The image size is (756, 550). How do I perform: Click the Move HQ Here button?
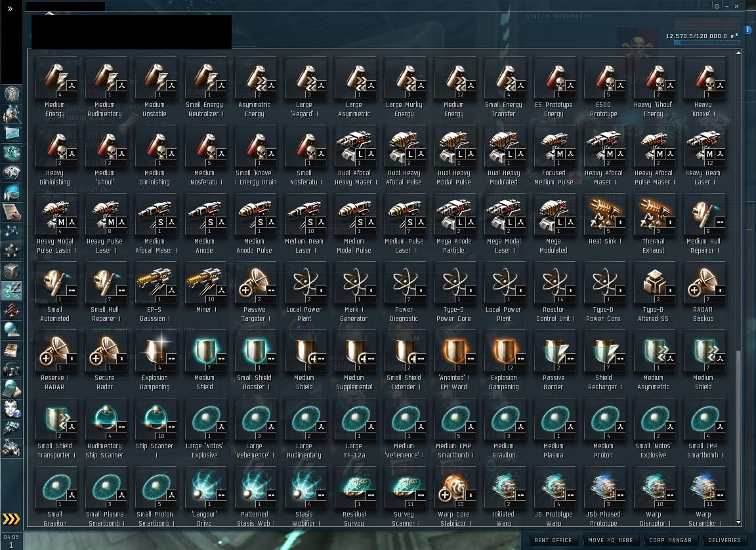pyautogui.click(x=610, y=540)
